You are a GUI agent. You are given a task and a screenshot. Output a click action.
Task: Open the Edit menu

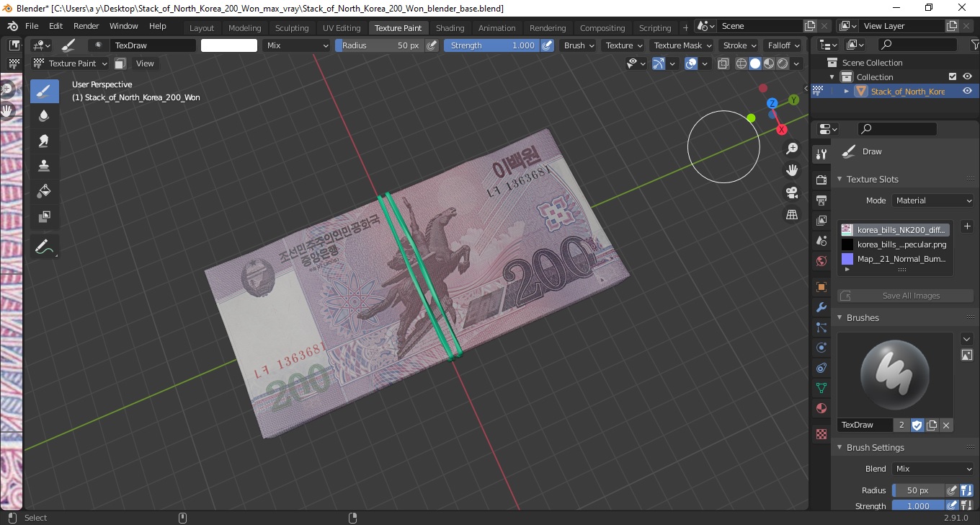click(x=56, y=26)
